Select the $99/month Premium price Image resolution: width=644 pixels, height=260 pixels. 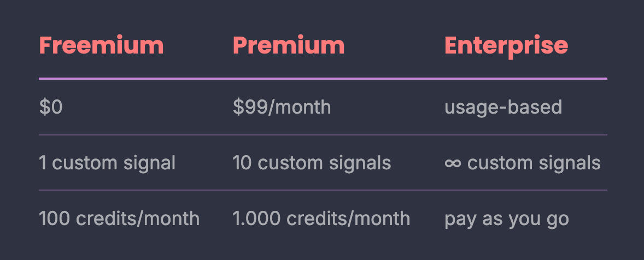(282, 107)
